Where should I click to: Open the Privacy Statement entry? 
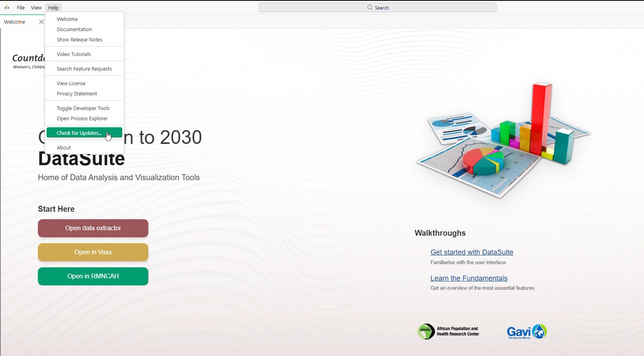click(x=84, y=93)
